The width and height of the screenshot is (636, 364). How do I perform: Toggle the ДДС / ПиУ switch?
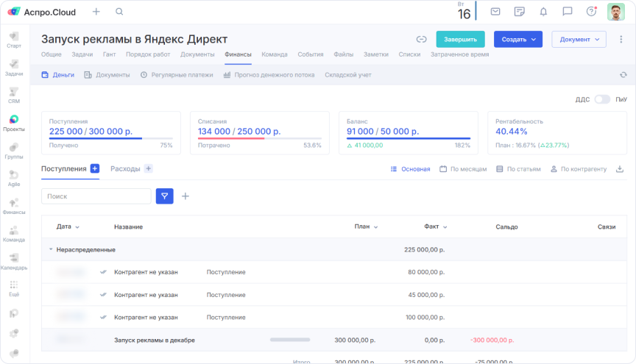(x=601, y=99)
